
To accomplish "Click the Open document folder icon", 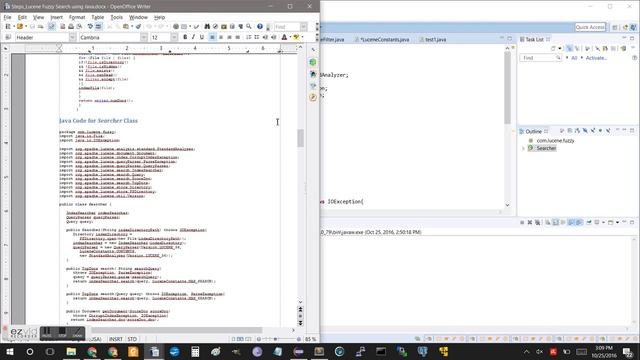I will click(20, 27).
